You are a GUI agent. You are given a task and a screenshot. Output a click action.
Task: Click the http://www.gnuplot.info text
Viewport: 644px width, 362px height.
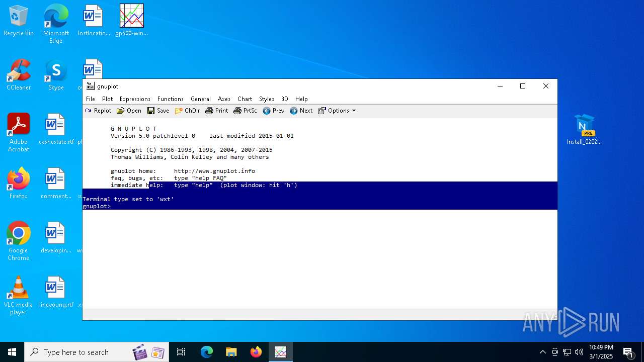214,171
